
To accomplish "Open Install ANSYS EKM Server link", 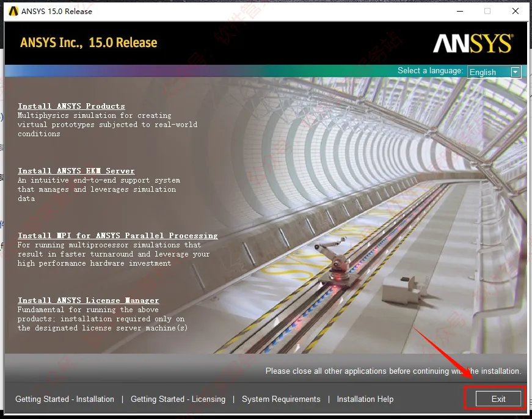I will [76, 171].
